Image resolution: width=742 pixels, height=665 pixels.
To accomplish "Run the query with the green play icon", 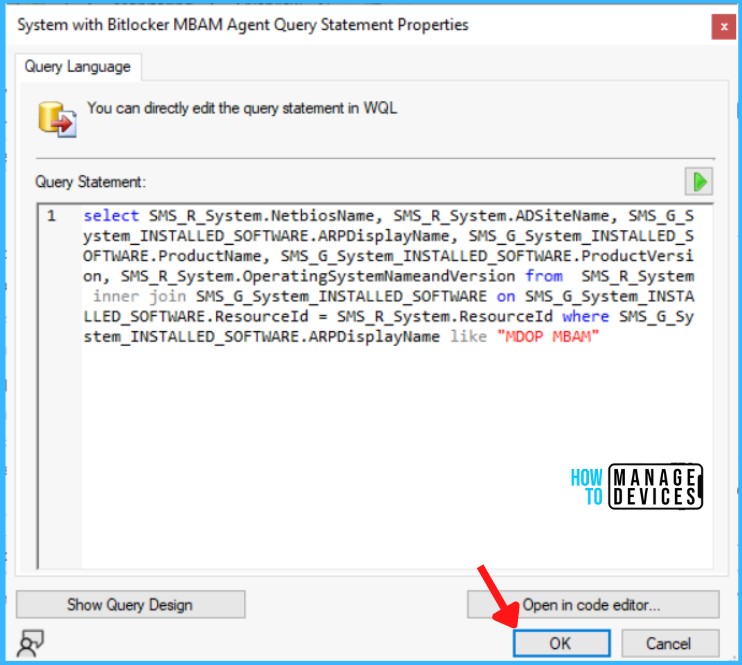I will [x=698, y=181].
